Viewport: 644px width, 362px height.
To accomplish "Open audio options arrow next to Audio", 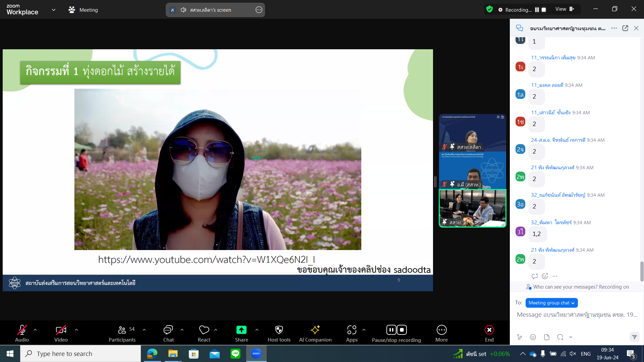I will tap(35, 330).
